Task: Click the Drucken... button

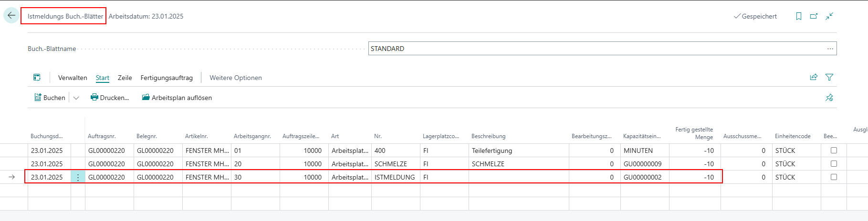Action: pyautogui.click(x=110, y=98)
